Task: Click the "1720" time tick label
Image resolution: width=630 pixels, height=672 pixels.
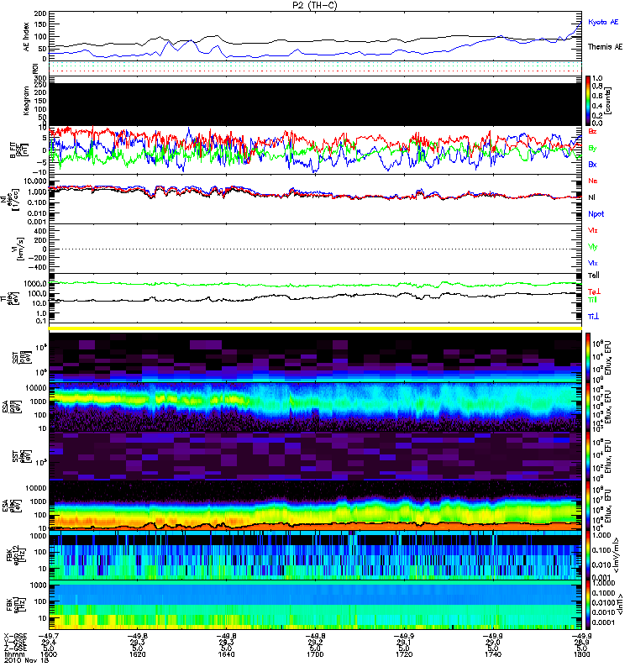Action: click(x=404, y=654)
